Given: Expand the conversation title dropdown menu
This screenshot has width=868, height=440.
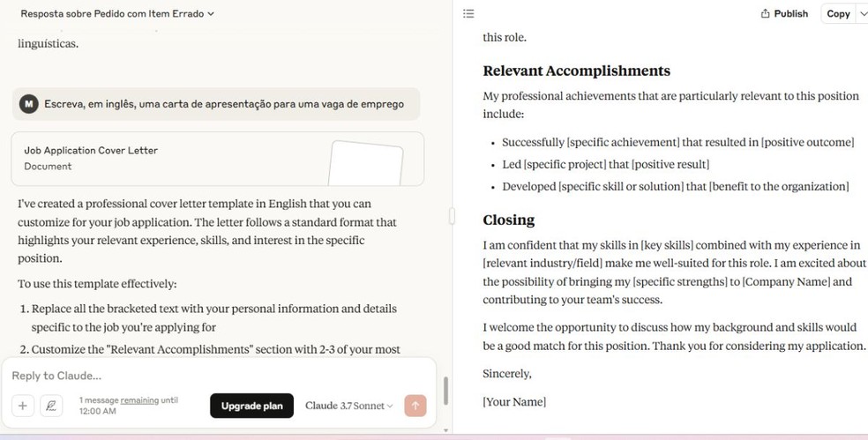Looking at the screenshot, I should point(211,13).
